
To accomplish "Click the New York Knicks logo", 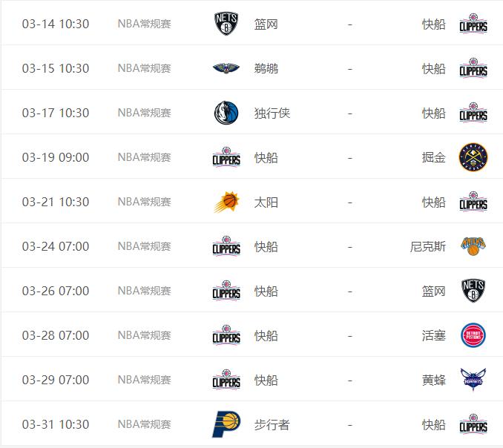I will coord(473,246).
